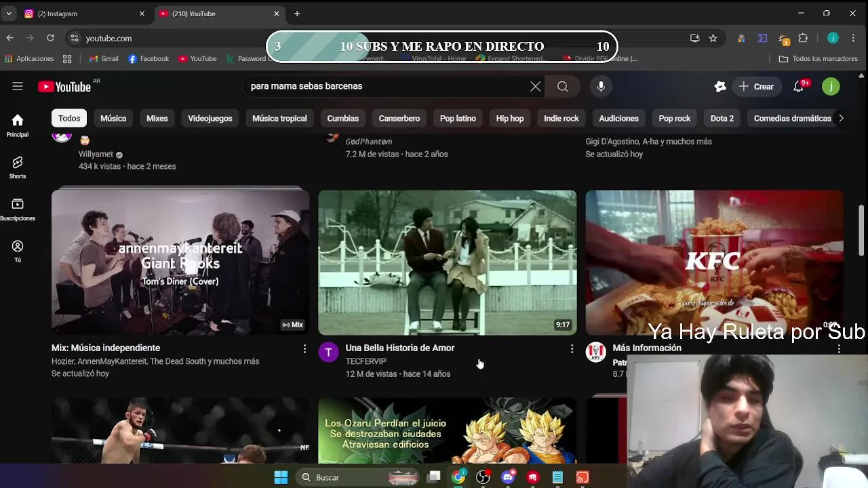Open Todos los marcadores folder
Screen dimensions: 868x488
[x=818, y=58]
